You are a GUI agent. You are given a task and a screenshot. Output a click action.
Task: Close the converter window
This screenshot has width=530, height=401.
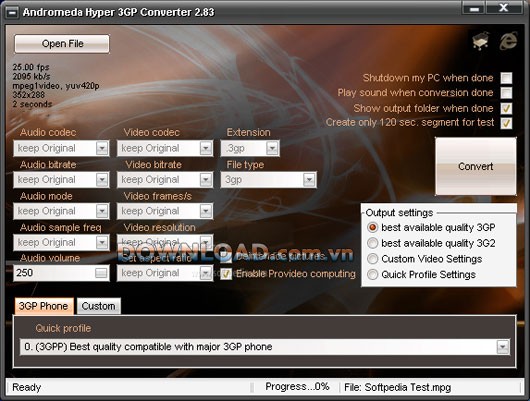tap(504, 8)
